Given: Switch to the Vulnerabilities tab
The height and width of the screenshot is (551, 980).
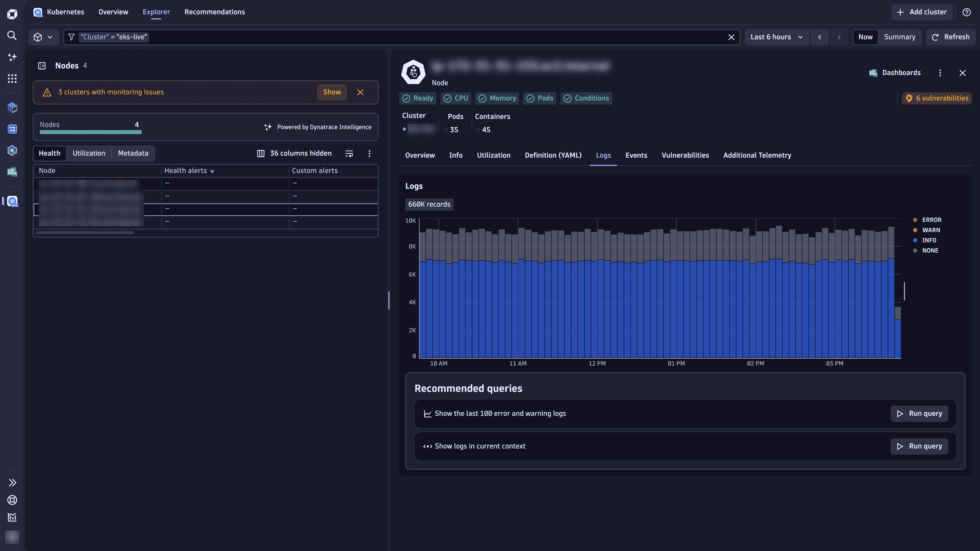Looking at the screenshot, I should click(x=685, y=155).
